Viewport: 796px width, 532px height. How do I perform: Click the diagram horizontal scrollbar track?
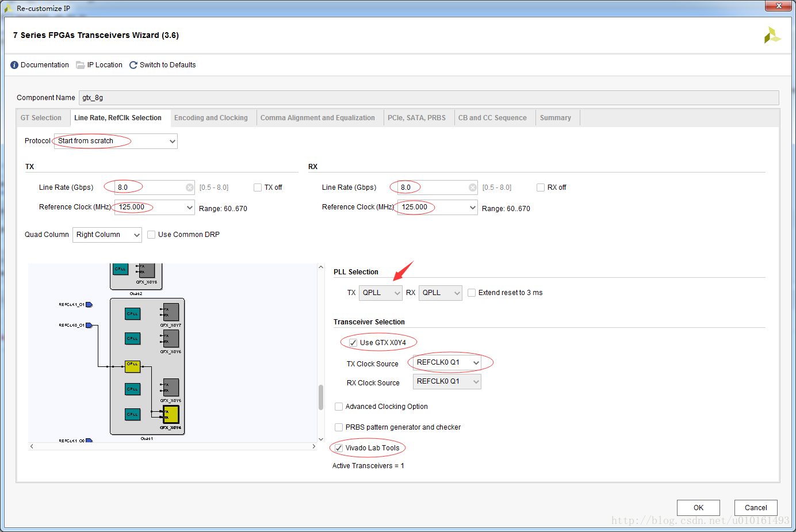[173, 446]
